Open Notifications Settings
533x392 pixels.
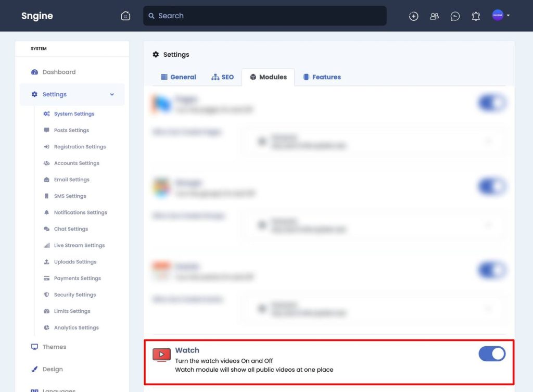pyautogui.click(x=81, y=212)
